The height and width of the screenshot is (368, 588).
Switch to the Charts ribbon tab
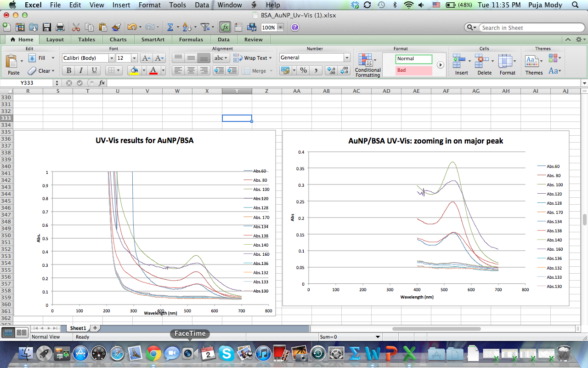click(x=118, y=40)
